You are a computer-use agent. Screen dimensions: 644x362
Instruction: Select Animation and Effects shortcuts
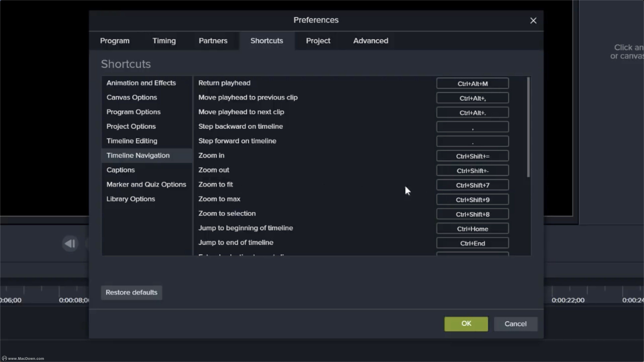[141, 83]
